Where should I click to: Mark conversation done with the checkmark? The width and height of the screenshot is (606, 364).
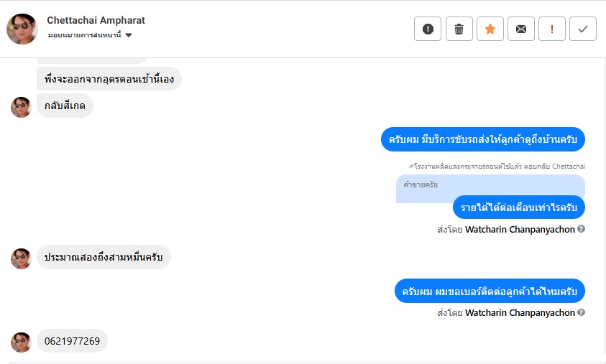(x=583, y=29)
